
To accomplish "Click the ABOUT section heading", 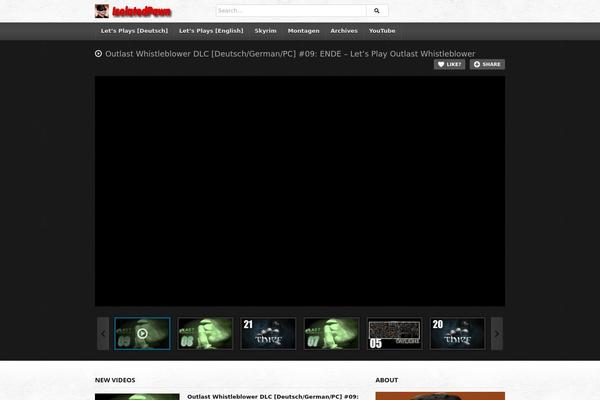I will (x=386, y=380).
